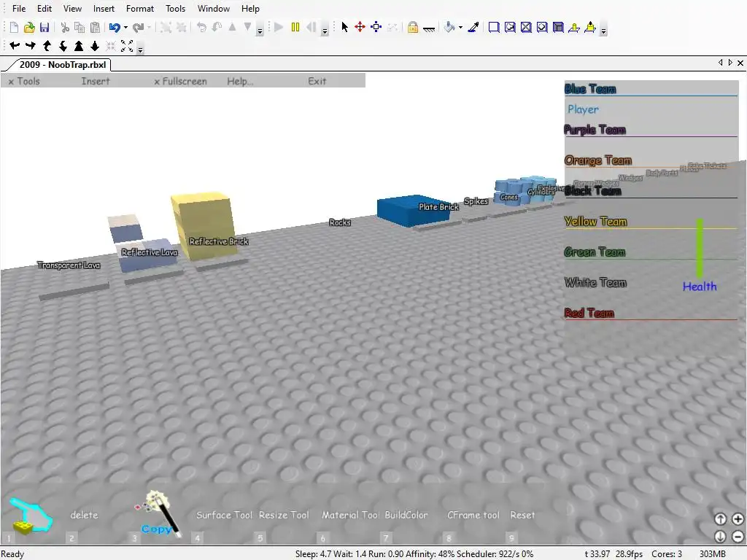This screenshot has height=560, width=747.
Task: Select the hinge tool with yellow post
Action: tap(574, 27)
